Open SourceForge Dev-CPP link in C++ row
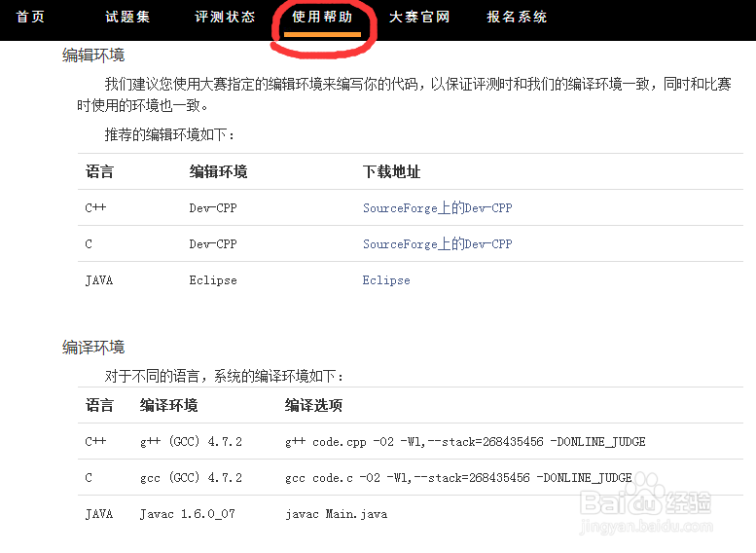Viewport: 756px width, 553px height. click(437, 207)
